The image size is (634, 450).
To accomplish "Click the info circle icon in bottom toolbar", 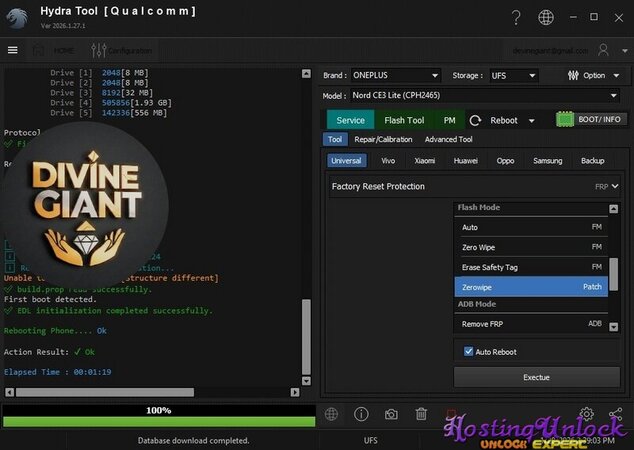I will [361, 414].
